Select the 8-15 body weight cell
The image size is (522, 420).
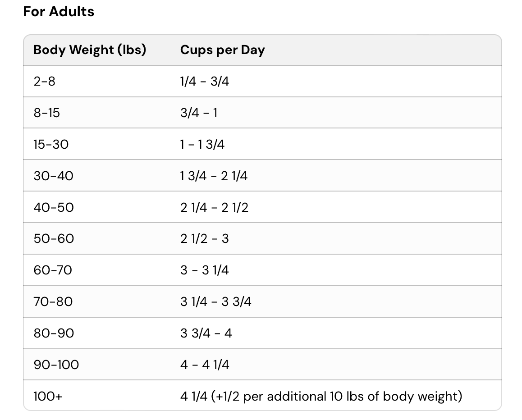point(46,113)
